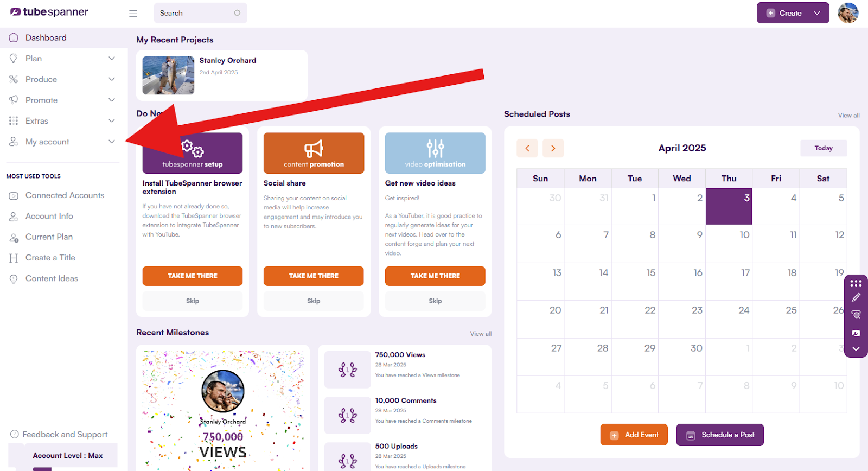This screenshot has width=868, height=471.
Task: Open the Dashboard menu item
Action: click(x=64, y=37)
